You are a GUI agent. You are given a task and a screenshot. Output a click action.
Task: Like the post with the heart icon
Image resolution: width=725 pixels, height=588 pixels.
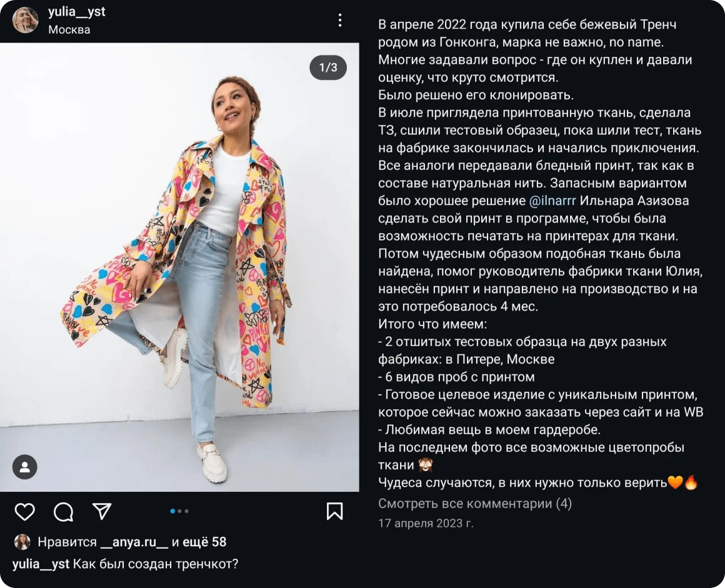coord(25,512)
